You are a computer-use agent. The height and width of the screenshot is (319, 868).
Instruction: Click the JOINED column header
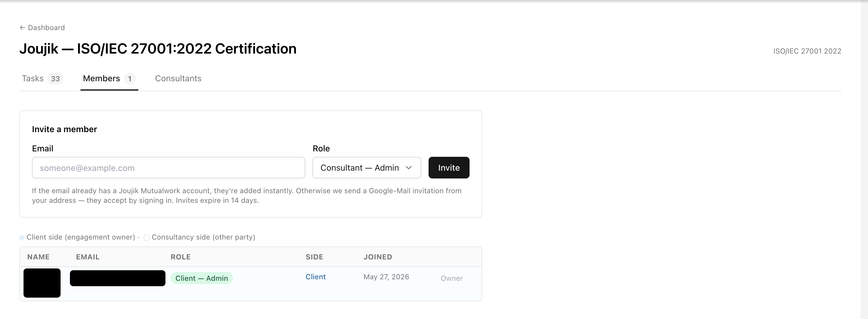[378, 257]
